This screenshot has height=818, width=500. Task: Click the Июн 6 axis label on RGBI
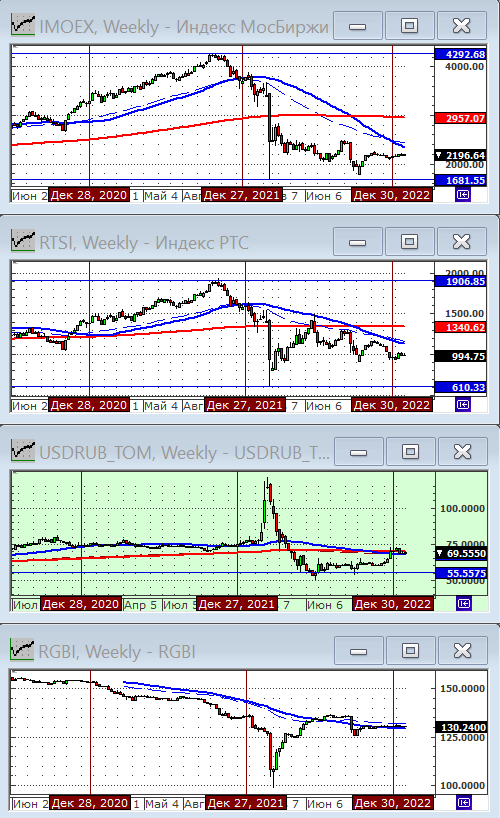325,803
